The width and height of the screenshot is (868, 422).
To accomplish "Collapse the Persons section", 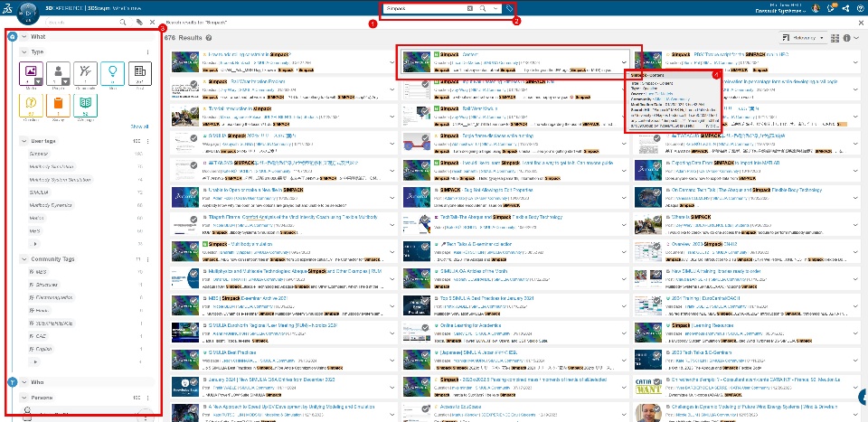I will (x=24, y=398).
